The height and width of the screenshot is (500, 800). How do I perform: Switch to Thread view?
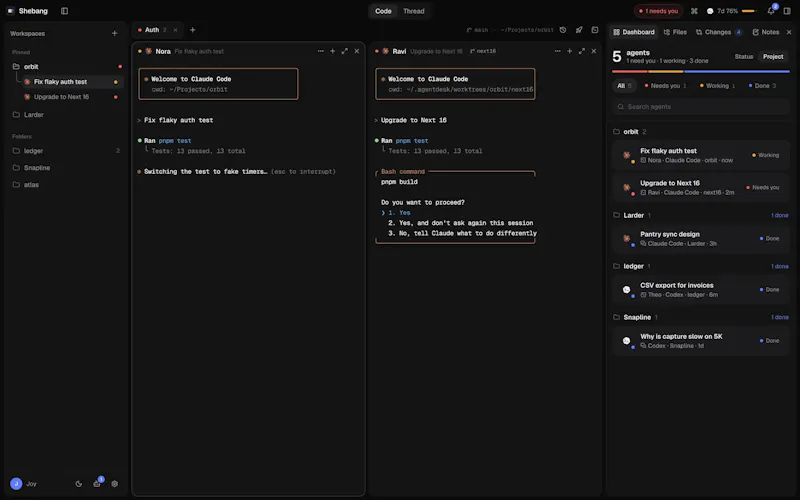[x=413, y=11]
